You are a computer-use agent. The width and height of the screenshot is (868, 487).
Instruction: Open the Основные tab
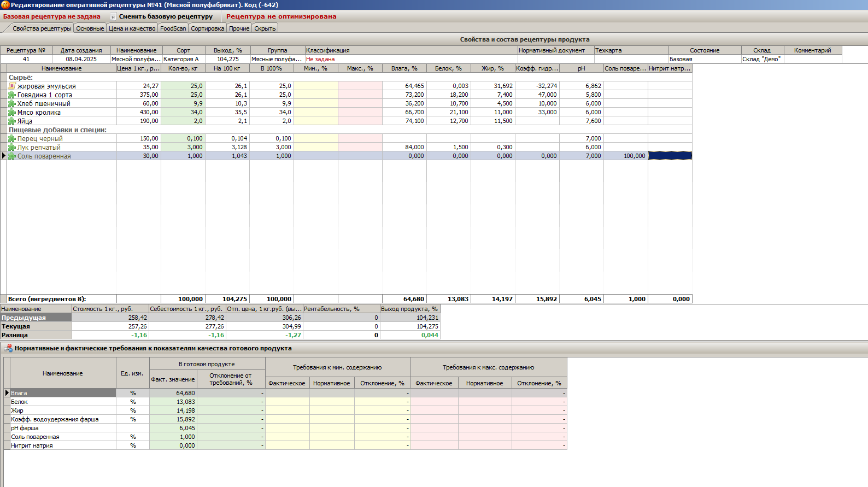(x=90, y=28)
